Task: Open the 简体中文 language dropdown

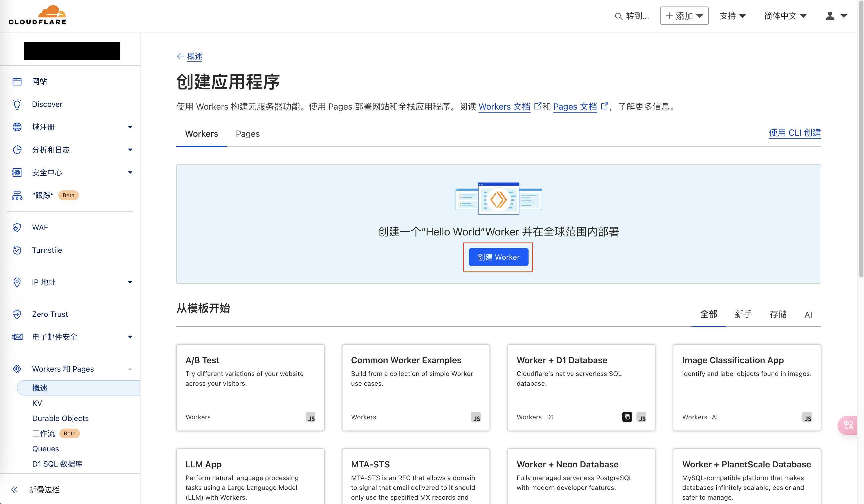Action: (x=785, y=16)
